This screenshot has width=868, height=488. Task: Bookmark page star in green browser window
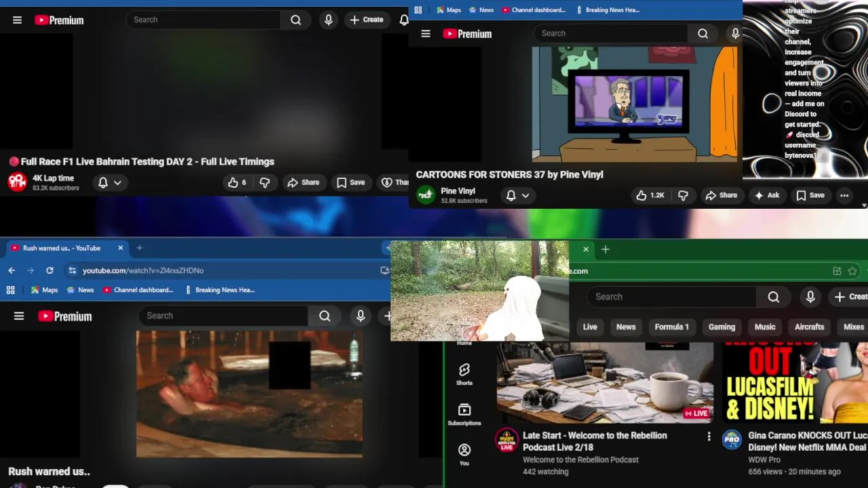pyautogui.click(x=852, y=271)
